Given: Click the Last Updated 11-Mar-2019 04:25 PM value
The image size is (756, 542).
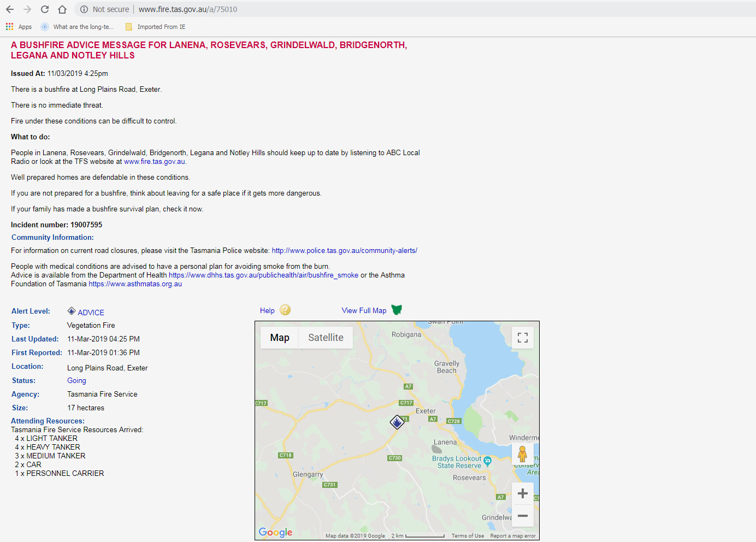Looking at the screenshot, I should (104, 339).
